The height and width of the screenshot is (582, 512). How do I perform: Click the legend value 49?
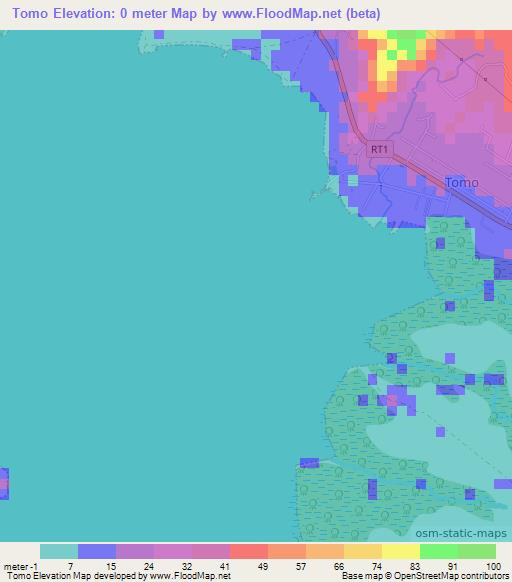tap(263, 567)
